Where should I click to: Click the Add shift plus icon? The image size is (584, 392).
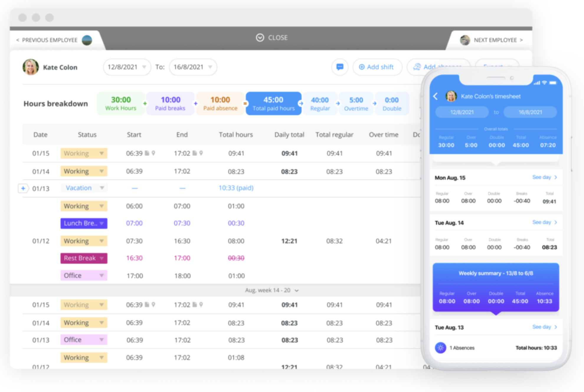tap(361, 67)
